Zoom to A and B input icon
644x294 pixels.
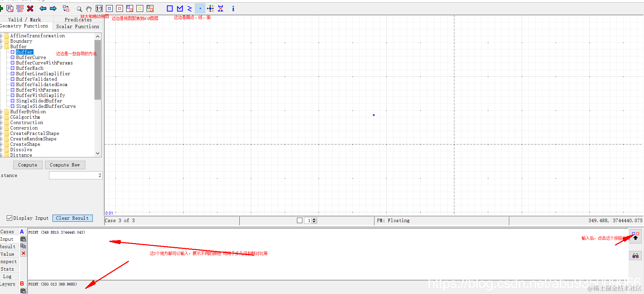[x=130, y=8]
